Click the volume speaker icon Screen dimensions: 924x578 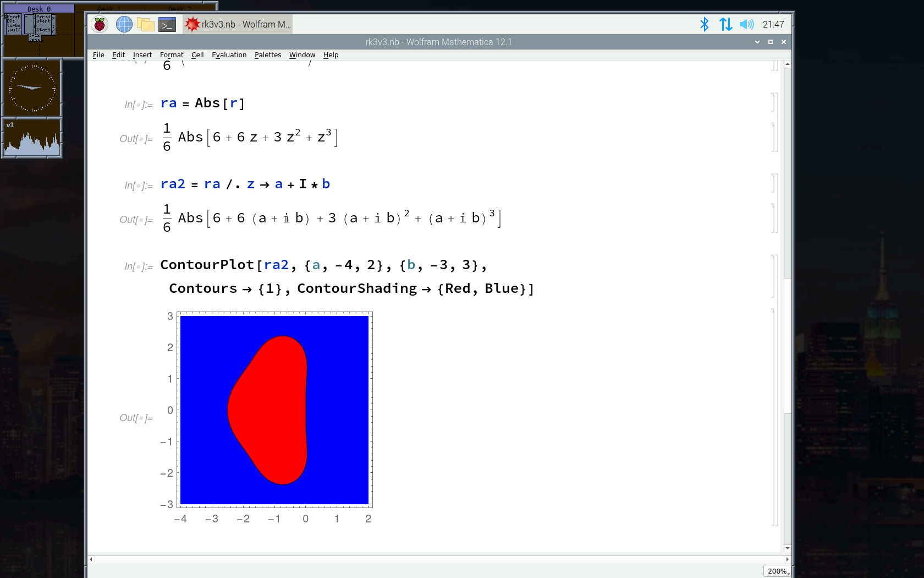click(x=746, y=24)
